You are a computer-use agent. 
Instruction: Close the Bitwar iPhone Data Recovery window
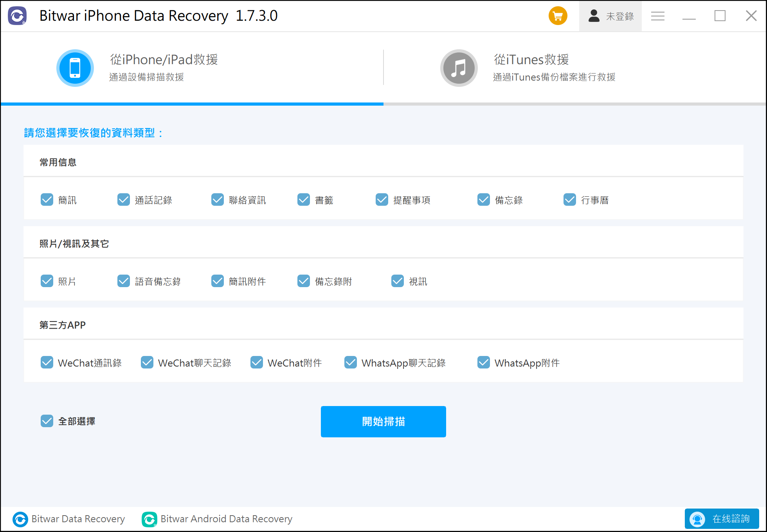[751, 16]
